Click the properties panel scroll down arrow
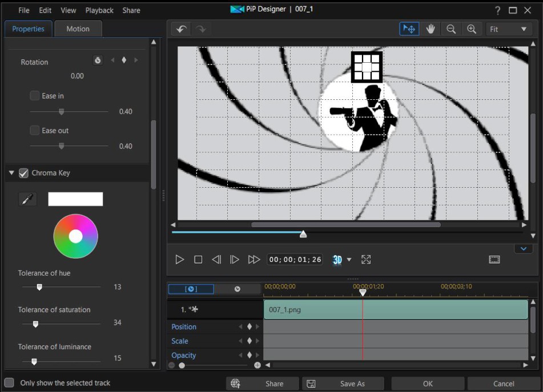This screenshot has height=392, width=543. [x=154, y=364]
